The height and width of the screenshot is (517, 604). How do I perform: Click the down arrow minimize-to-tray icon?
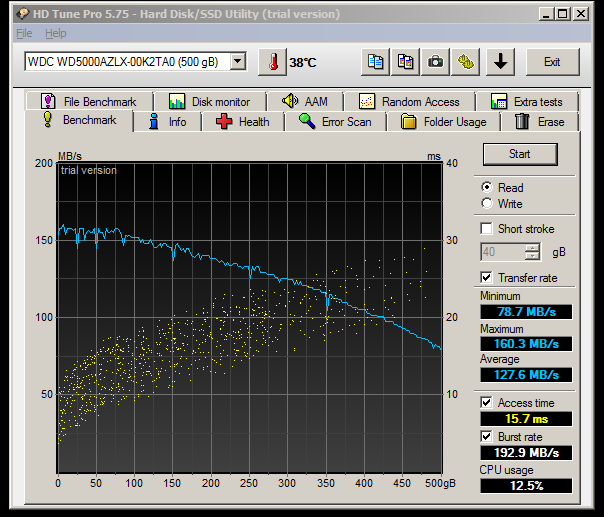pyautogui.click(x=501, y=62)
